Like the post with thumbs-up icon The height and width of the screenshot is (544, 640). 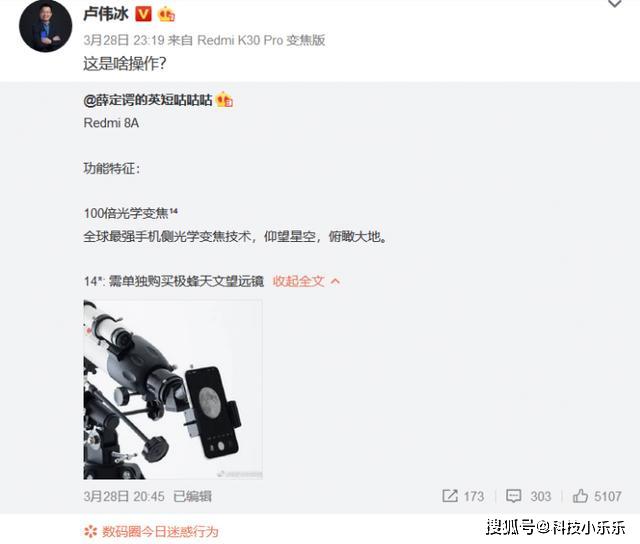click(580, 496)
